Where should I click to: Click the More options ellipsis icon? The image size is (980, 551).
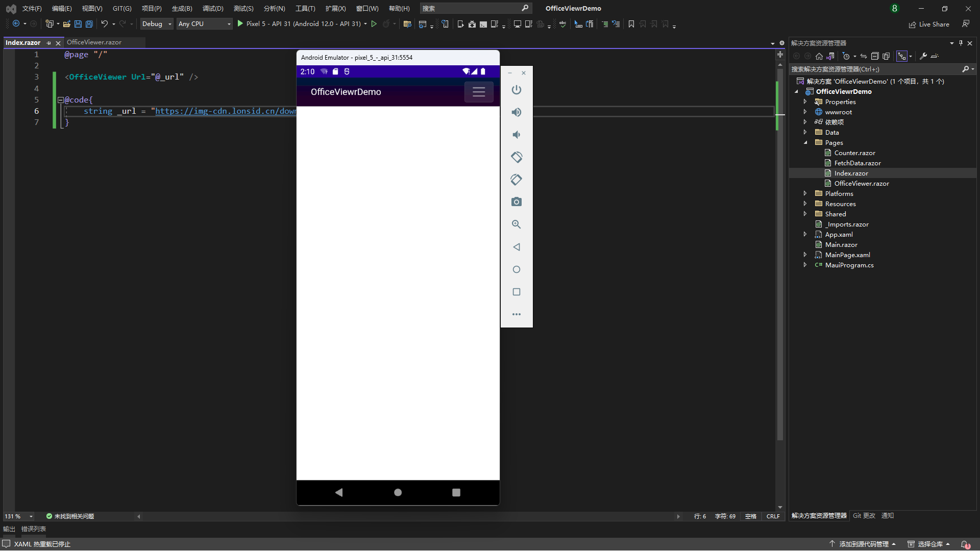click(x=516, y=314)
